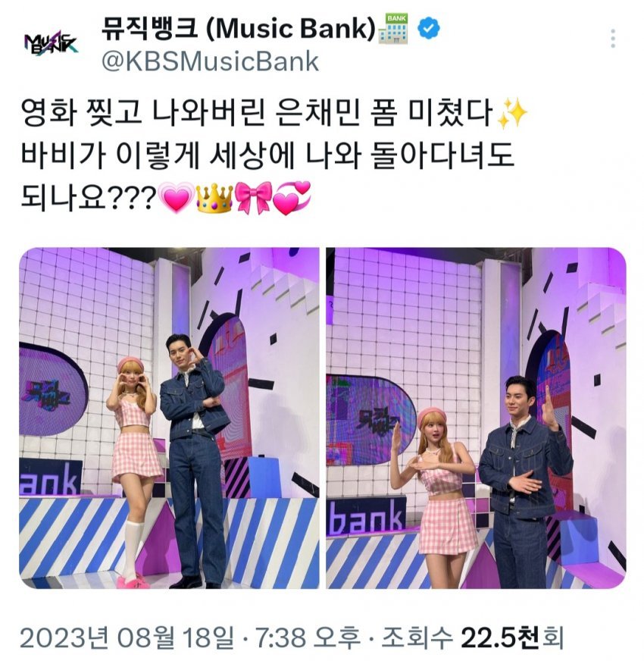Click the crown emoji in tweet text

[x=214, y=199]
